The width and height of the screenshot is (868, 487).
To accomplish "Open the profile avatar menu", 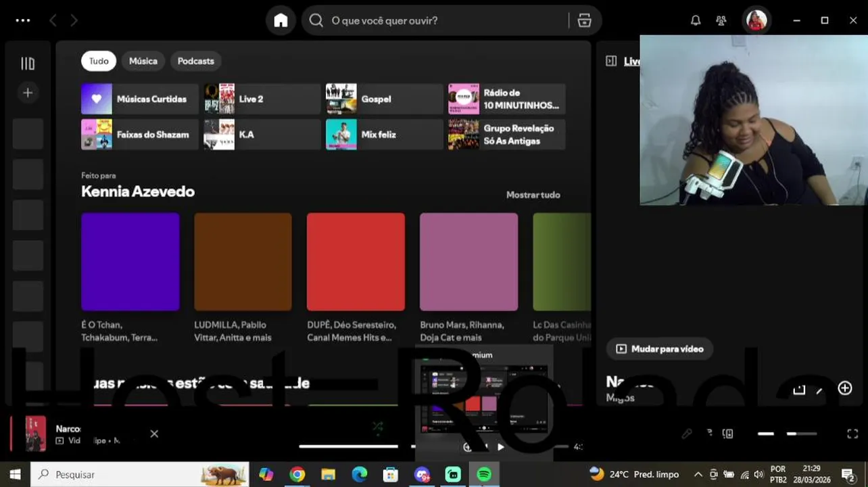I will [x=756, y=20].
